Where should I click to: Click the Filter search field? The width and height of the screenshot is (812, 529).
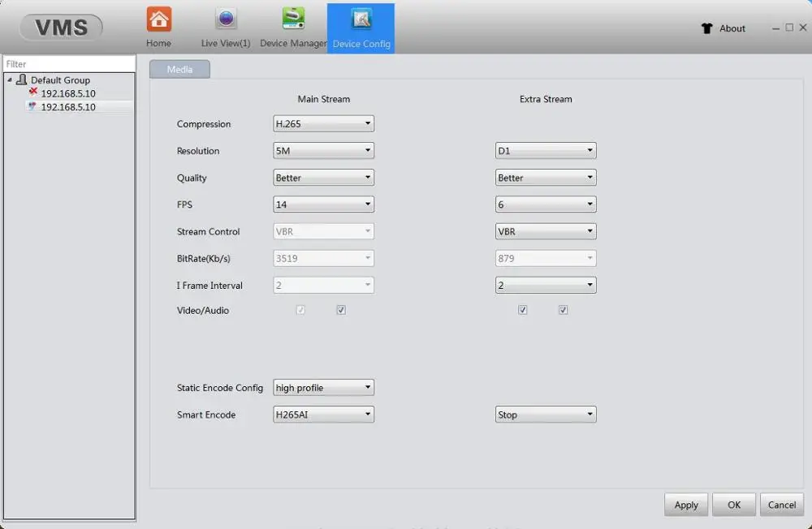tap(69, 63)
